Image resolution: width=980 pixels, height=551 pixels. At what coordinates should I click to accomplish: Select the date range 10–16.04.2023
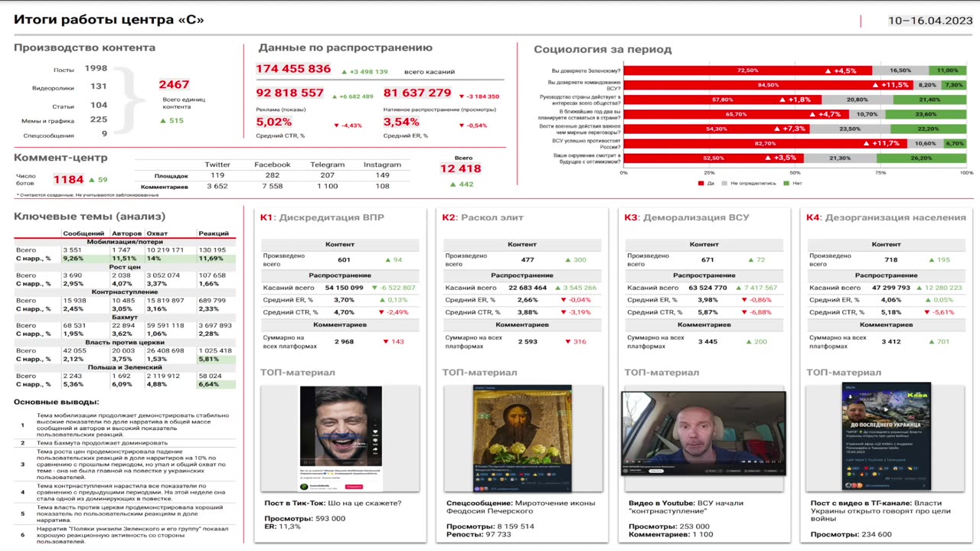pos(929,21)
